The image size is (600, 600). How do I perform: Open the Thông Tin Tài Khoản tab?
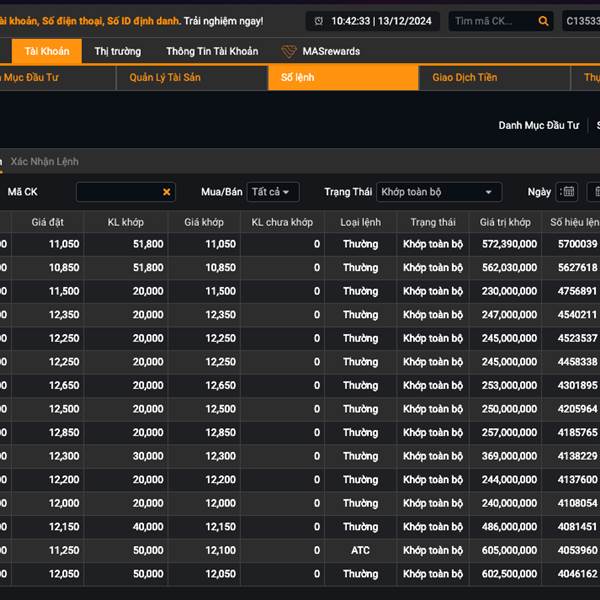point(212,51)
